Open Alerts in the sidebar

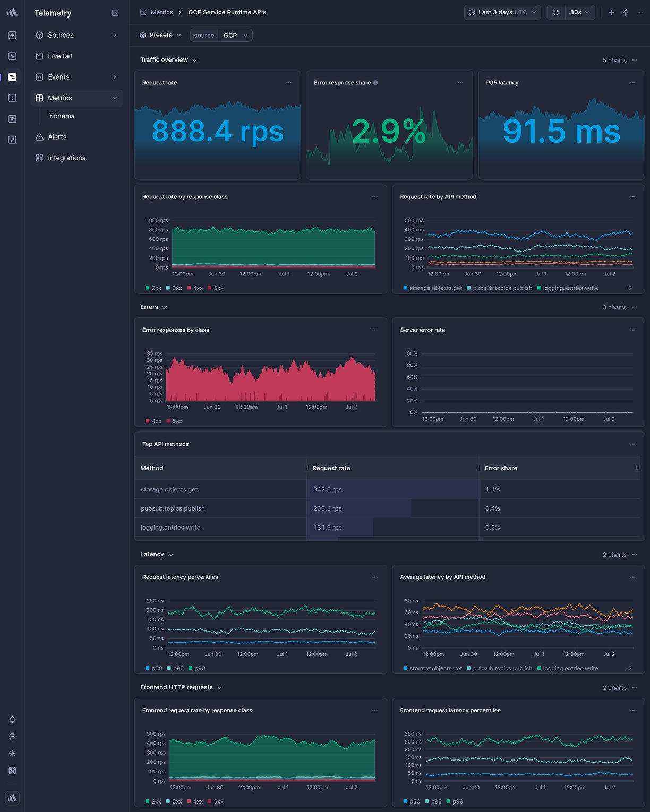tap(76, 137)
